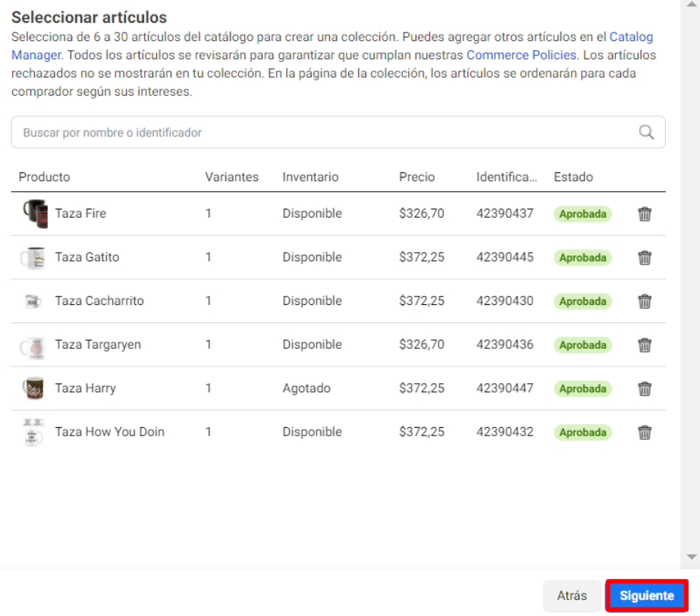The width and height of the screenshot is (700, 616).
Task: Open the Catalog Manager link
Action: [331, 46]
